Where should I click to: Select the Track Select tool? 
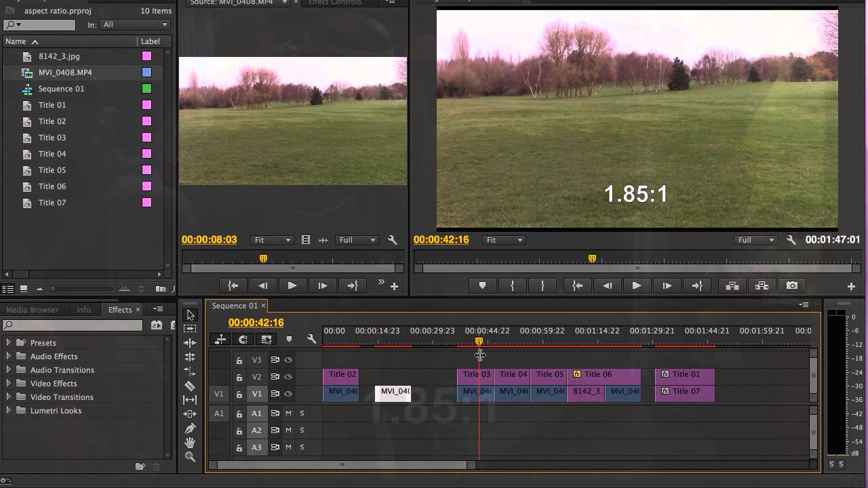pyautogui.click(x=190, y=328)
